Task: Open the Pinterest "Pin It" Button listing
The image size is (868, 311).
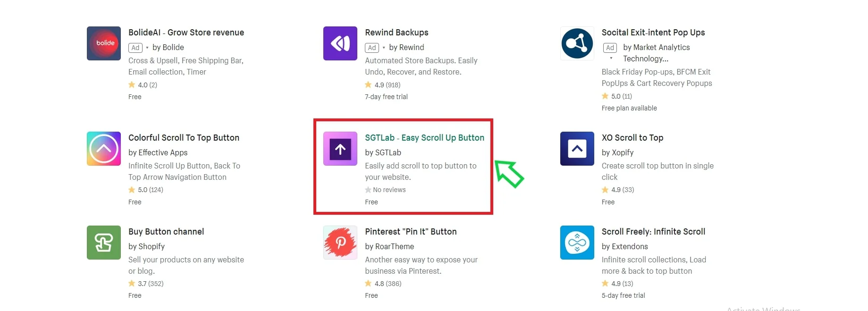Action: point(411,232)
